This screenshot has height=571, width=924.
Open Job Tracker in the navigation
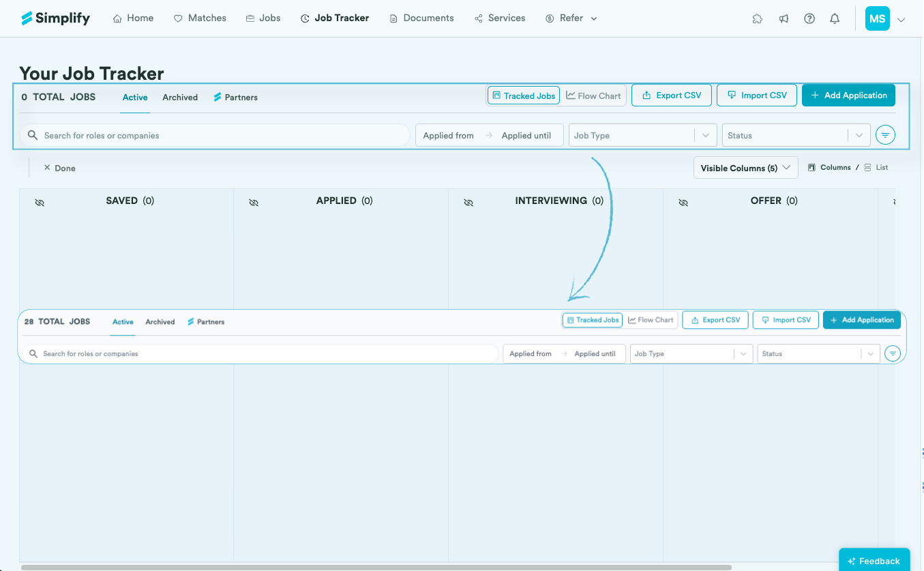click(x=335, y=18)
